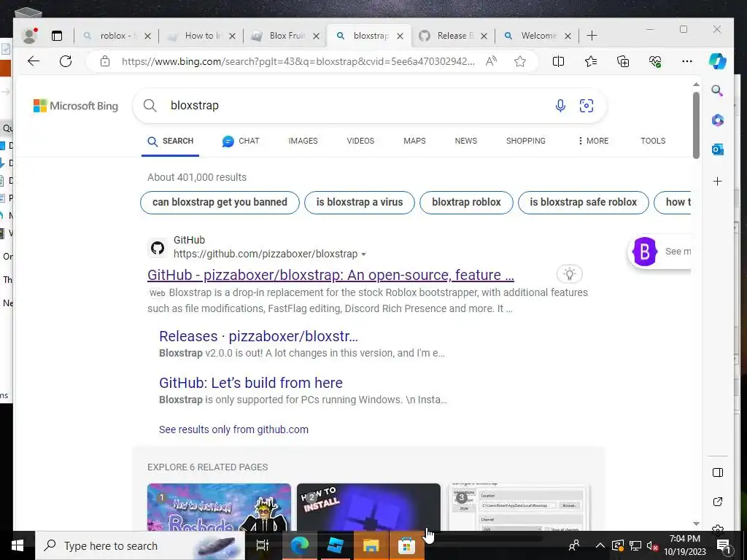Activate the Read aloud icon in address bar
The width and height of the screenshot is (747, 560).
click(491, 61)
